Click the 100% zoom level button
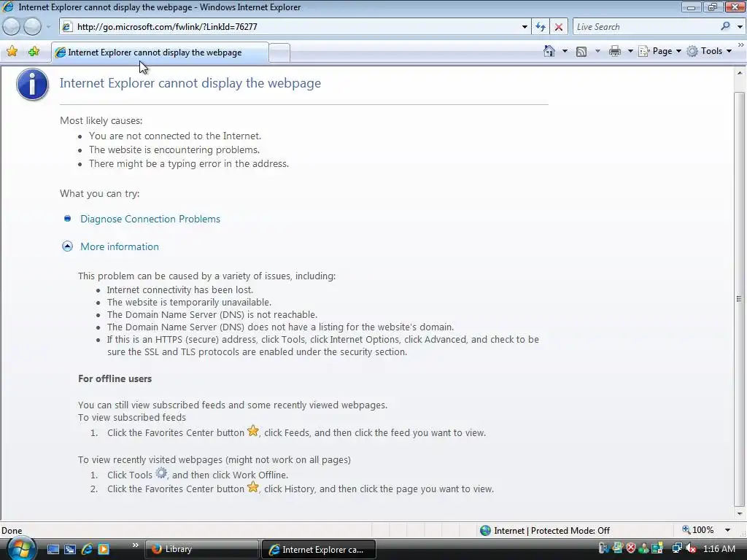The width and height of the screenshot is (747, 560). coord(698,530)
